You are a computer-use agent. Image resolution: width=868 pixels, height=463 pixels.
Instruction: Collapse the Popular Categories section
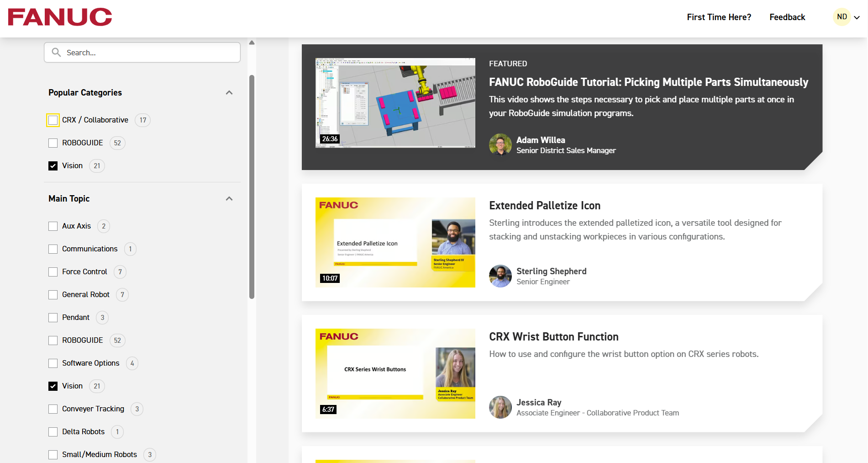pyautogui.click(x=229, y=93)
